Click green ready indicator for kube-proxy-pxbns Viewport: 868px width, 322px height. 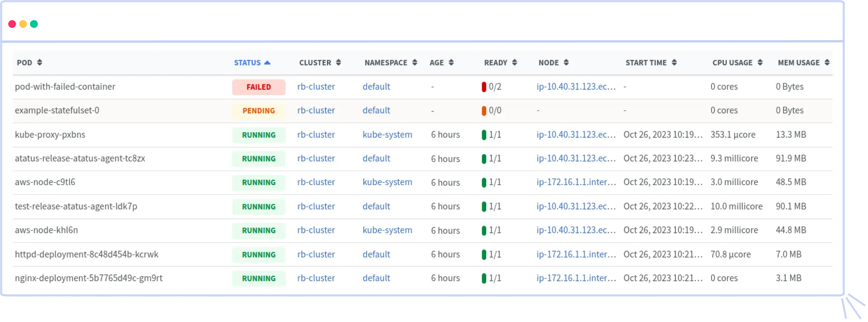[484, 135]
